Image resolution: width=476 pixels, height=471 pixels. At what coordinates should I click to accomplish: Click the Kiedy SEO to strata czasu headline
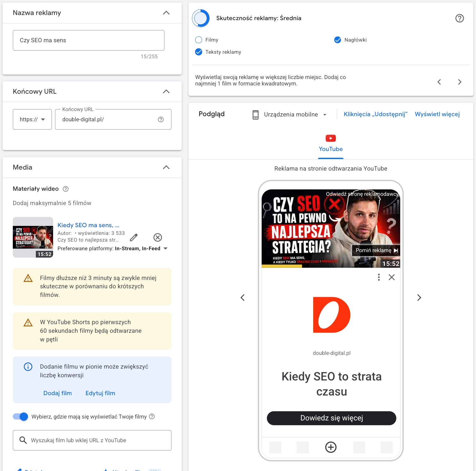[331, 384]
